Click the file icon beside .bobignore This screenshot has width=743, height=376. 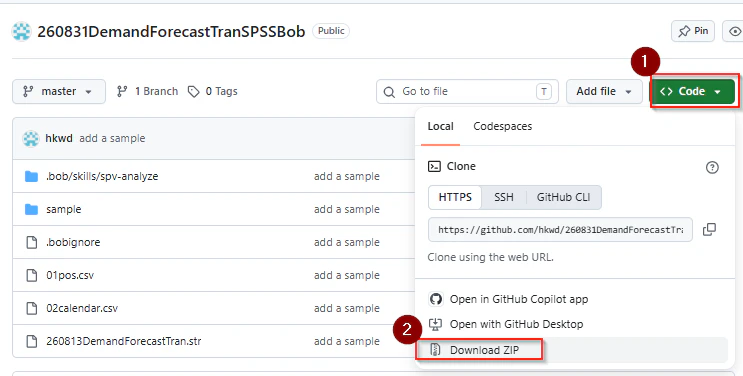(x=31, y=242)
